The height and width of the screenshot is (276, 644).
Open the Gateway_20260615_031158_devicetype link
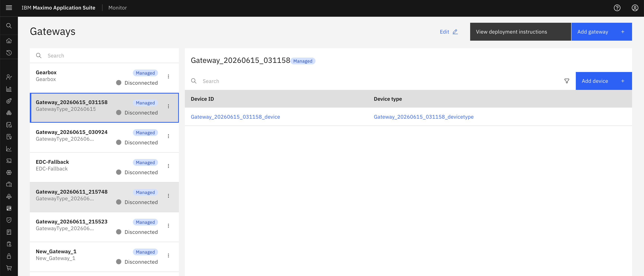(x=424, y=117)
